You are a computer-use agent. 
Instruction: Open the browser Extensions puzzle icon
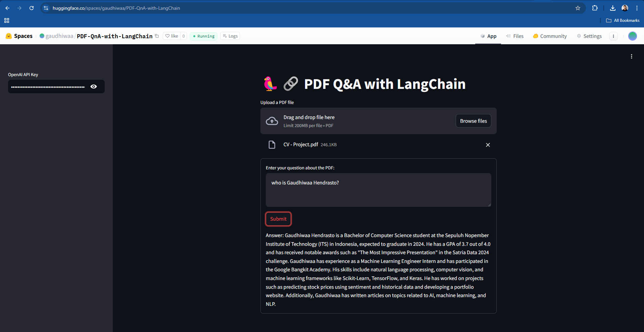click(x=595, y=8)
